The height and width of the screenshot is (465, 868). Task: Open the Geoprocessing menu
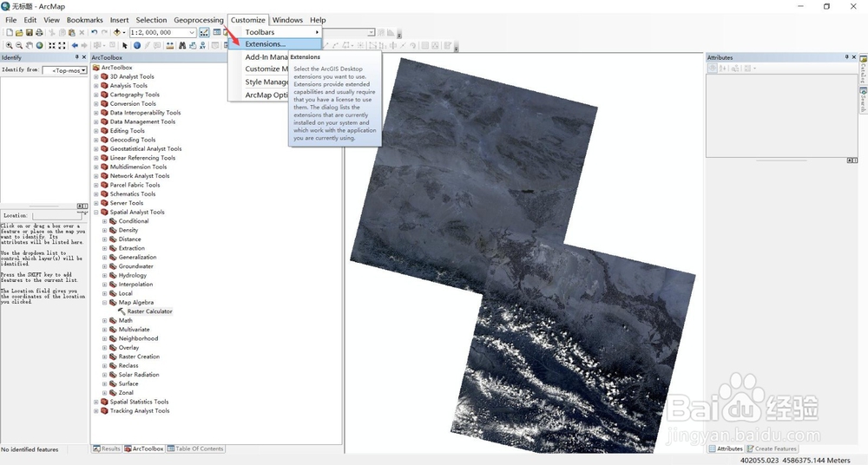pos(199,20)
